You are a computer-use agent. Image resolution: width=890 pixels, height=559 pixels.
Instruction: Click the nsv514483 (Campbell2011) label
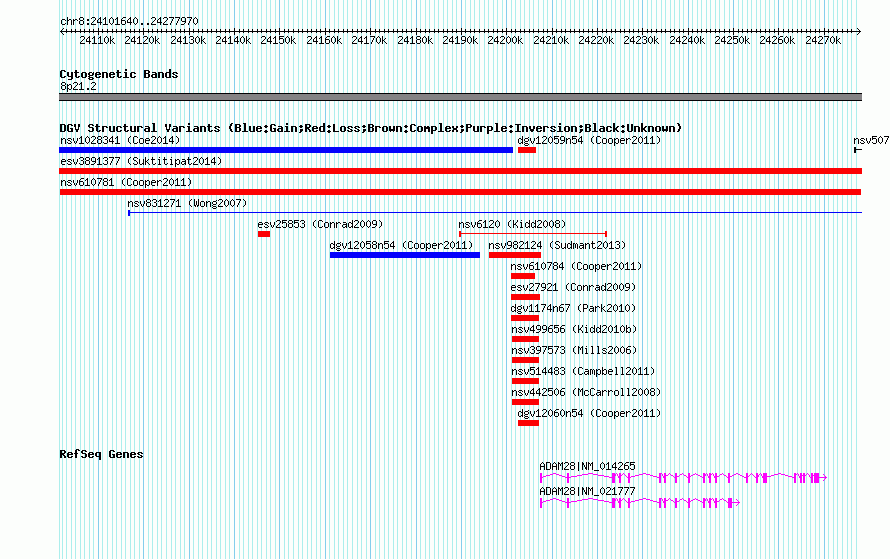(583, 371)
